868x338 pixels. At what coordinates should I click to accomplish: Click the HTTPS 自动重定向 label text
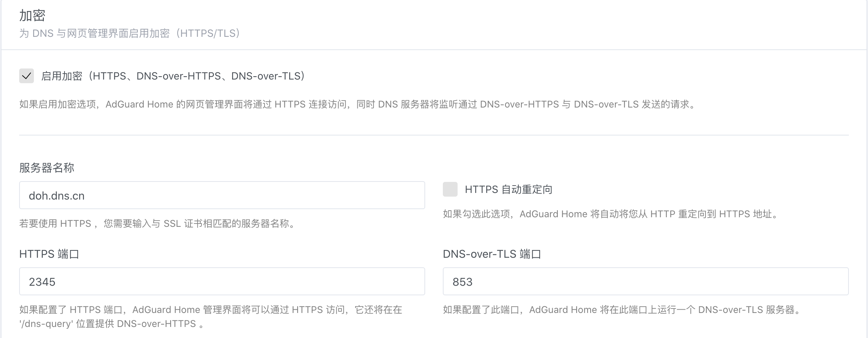point(508,190)
